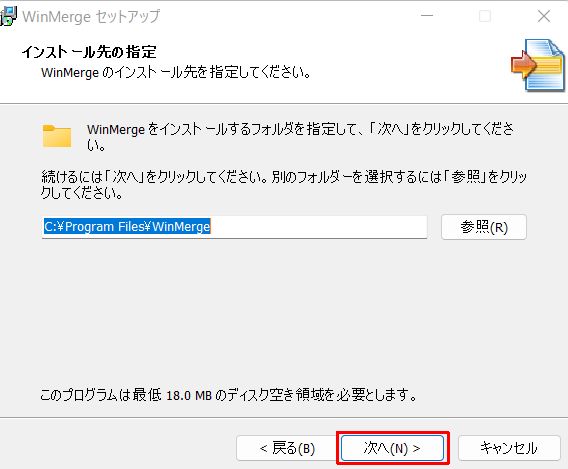Close the WinMerge セットアップ dialog
Screen dimensions: 568x469
tap(544, 16)
